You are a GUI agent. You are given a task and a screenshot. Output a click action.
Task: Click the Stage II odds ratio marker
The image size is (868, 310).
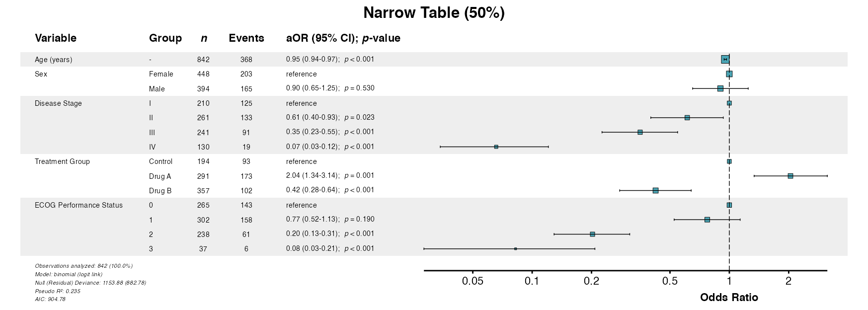point(687,118)
